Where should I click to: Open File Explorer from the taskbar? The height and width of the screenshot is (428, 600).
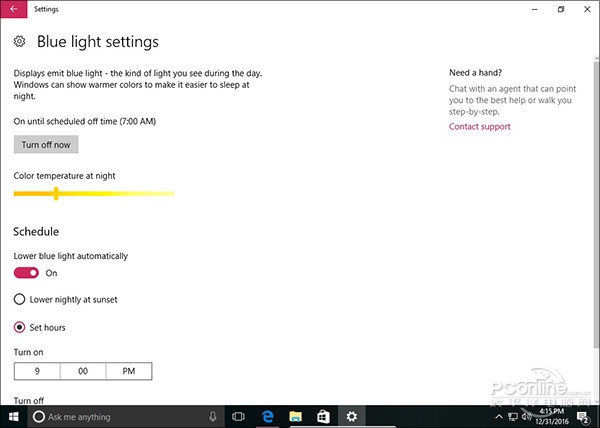point(296,416)
